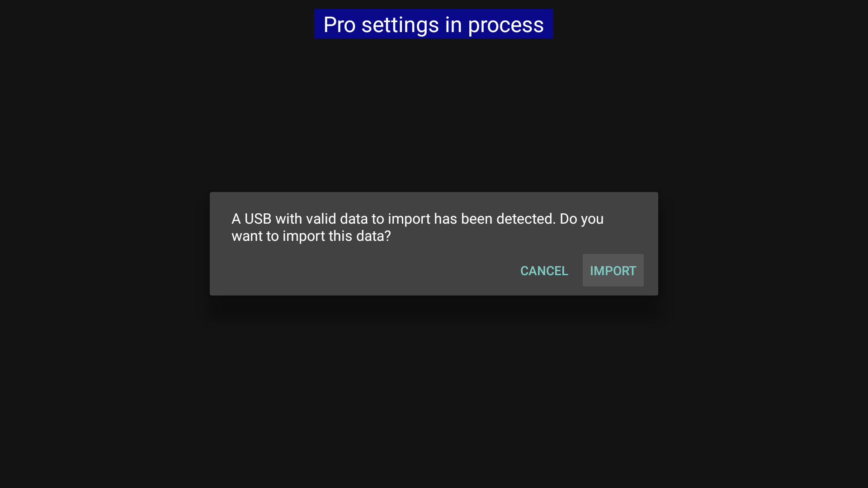Click "want to import this data?" text
This screenshot has height=488, width=868.
(311, 236)
